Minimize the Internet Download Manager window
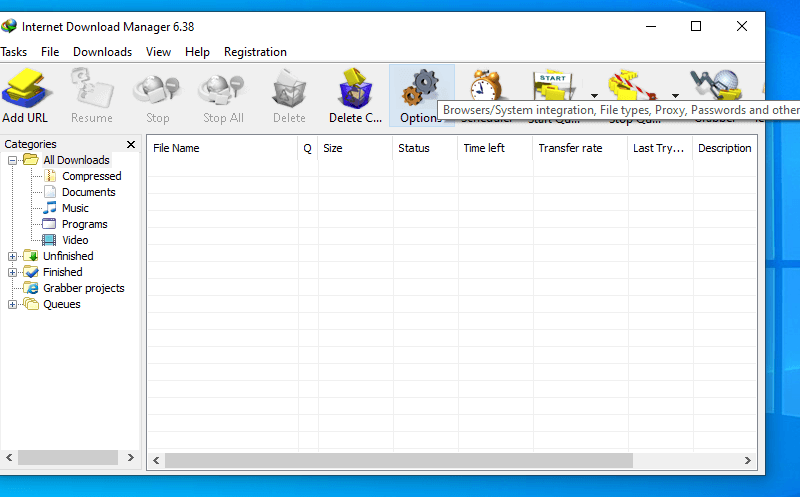Viewport: 800px width, 497px height. click(651, 26)
